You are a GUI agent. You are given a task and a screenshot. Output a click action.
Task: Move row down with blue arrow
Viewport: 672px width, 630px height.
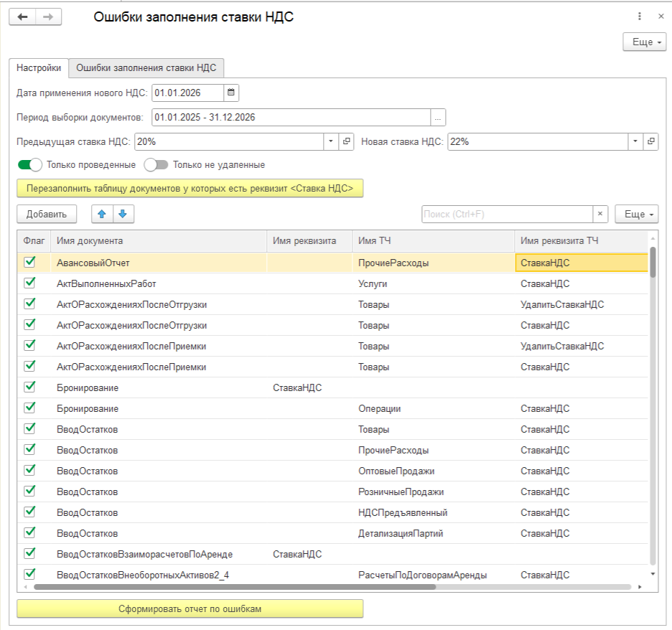click(123, 214)
